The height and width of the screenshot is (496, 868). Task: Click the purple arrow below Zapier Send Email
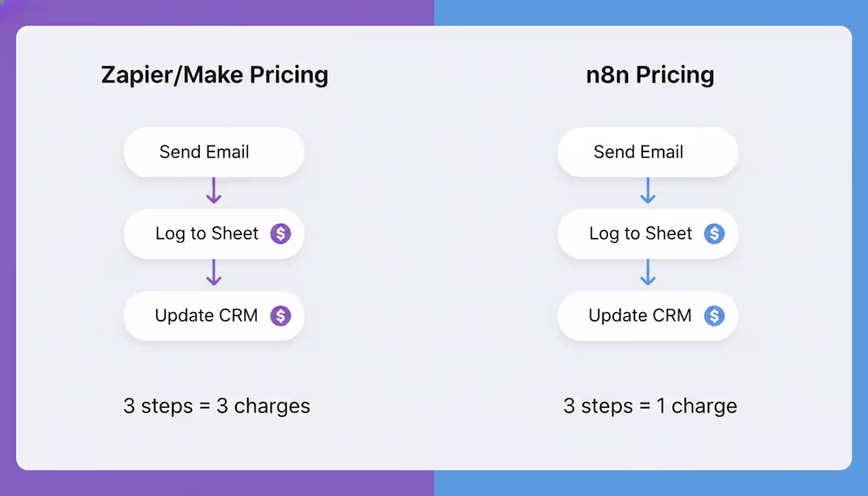click(x=214, y=191)
